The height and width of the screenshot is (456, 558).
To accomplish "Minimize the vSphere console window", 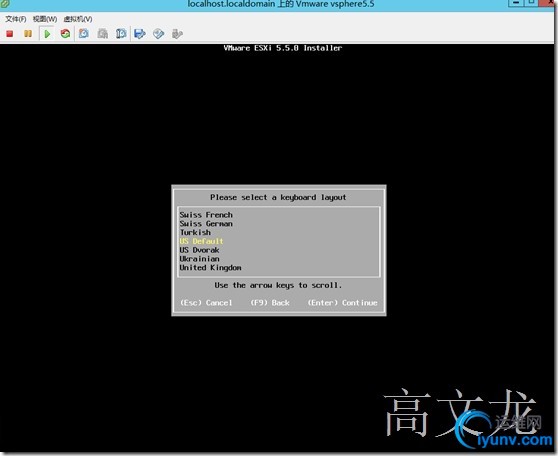I will [516, 3].
